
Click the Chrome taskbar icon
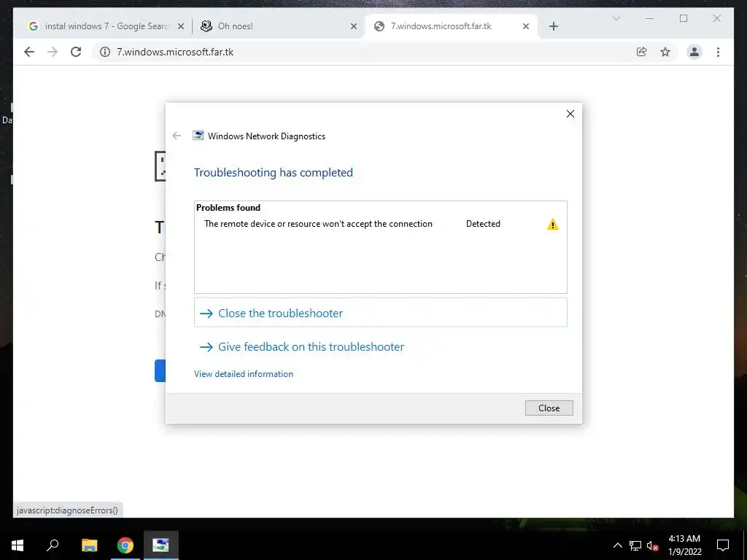[x=125, y=545]
